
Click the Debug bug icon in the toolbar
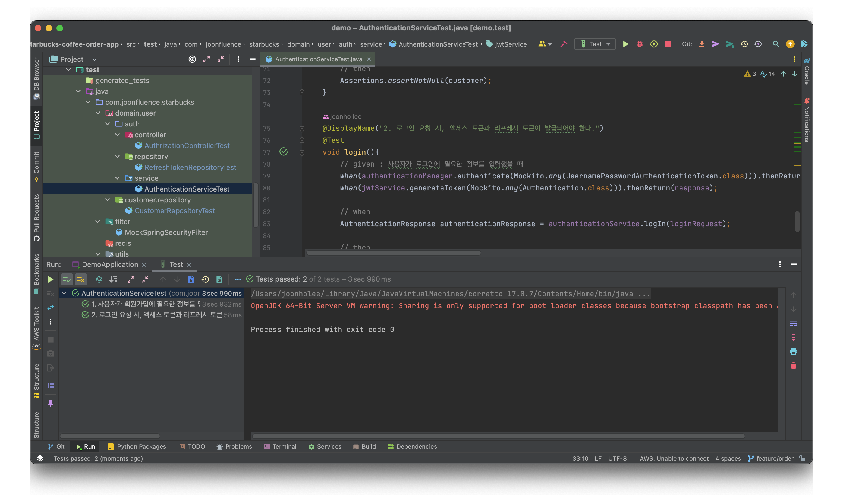(x=639, y=44)
